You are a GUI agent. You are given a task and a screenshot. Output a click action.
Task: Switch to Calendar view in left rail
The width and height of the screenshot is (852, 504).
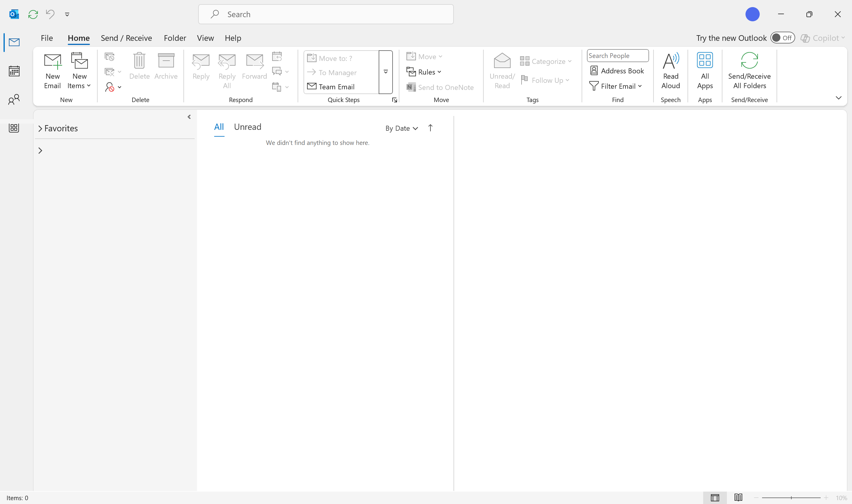tap(14, 71)
